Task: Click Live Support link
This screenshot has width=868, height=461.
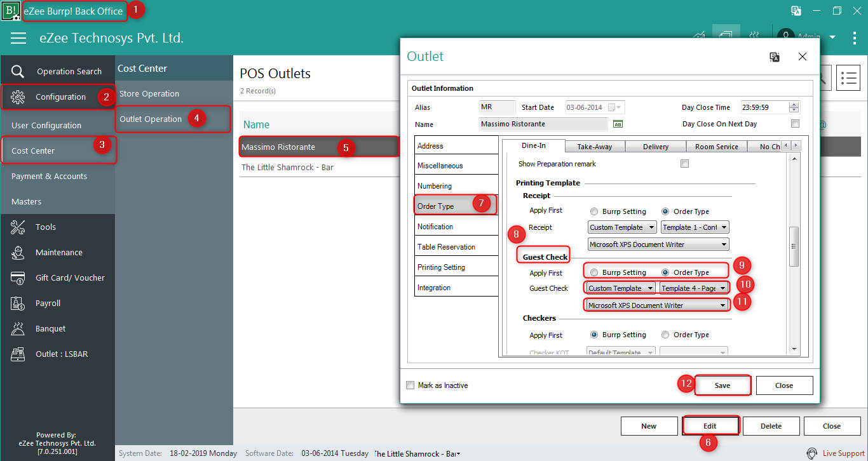Action: (843, 453)
